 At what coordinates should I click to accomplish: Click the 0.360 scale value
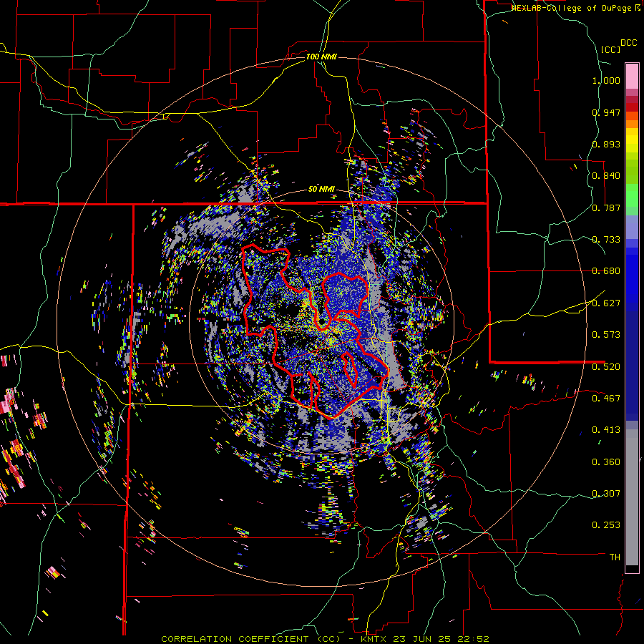606,462
